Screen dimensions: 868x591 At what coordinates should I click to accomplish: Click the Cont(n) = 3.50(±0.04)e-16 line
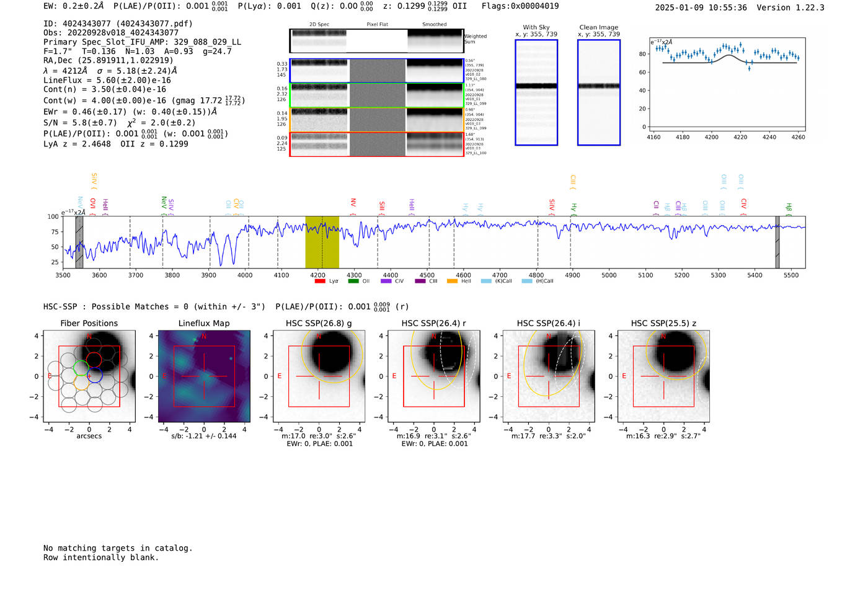105,89
